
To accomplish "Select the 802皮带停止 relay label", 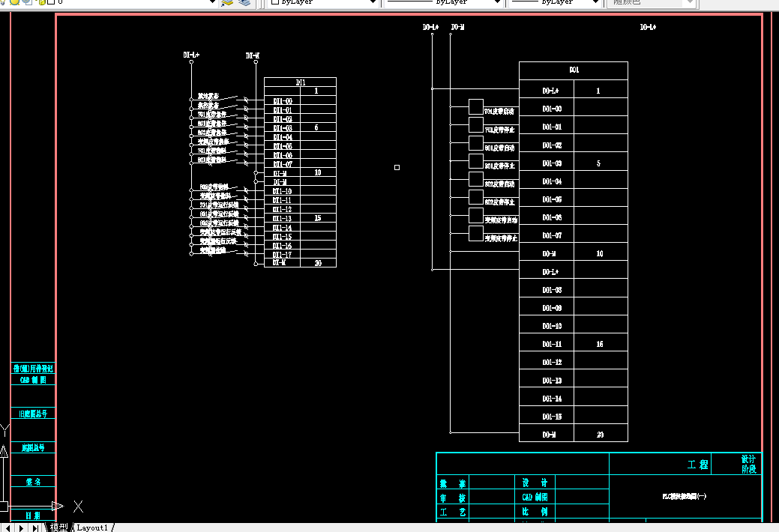I will pos(500,202).
